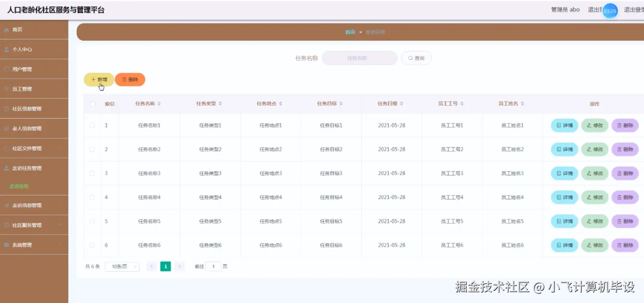Viewport: 644px width, 303px height.
Task: Click the previous page arrow
Action: (x=152, y=267)
